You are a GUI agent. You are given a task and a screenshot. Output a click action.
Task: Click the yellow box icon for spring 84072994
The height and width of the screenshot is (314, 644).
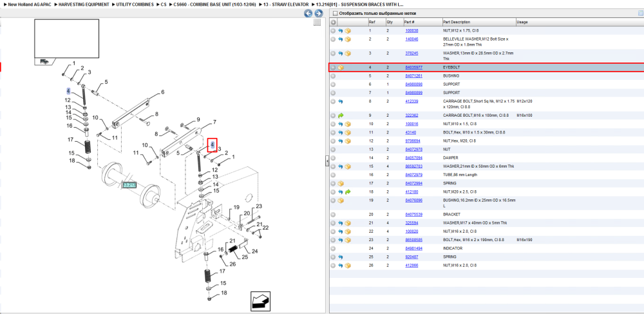[x=341, y=183]
